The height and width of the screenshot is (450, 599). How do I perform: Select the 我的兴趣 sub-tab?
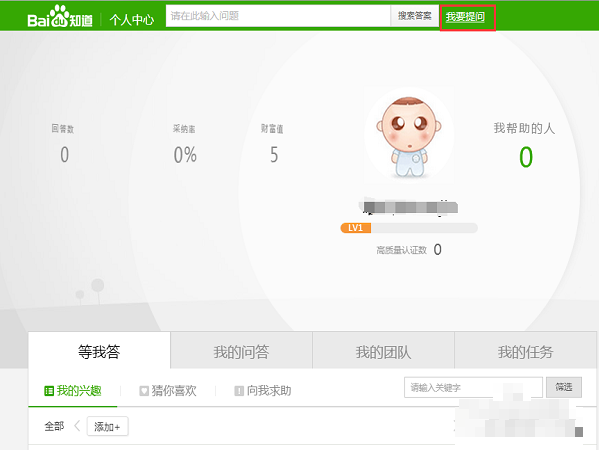coord(73,391)
